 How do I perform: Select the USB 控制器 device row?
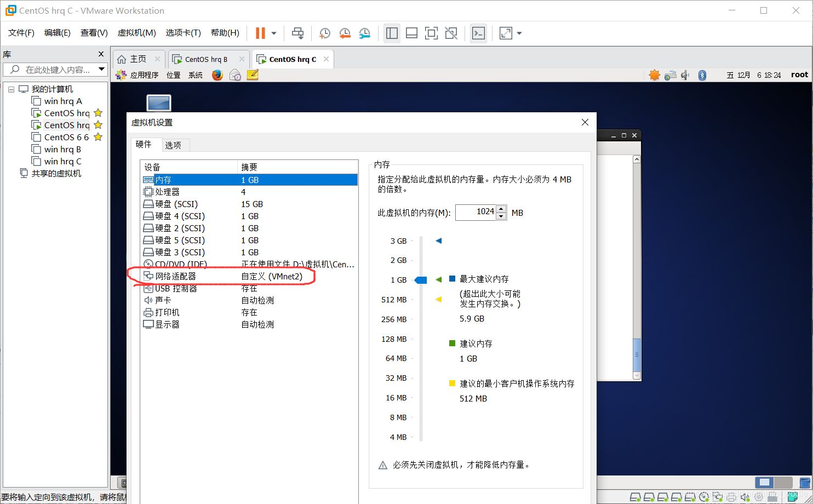(x=250, y=288)
